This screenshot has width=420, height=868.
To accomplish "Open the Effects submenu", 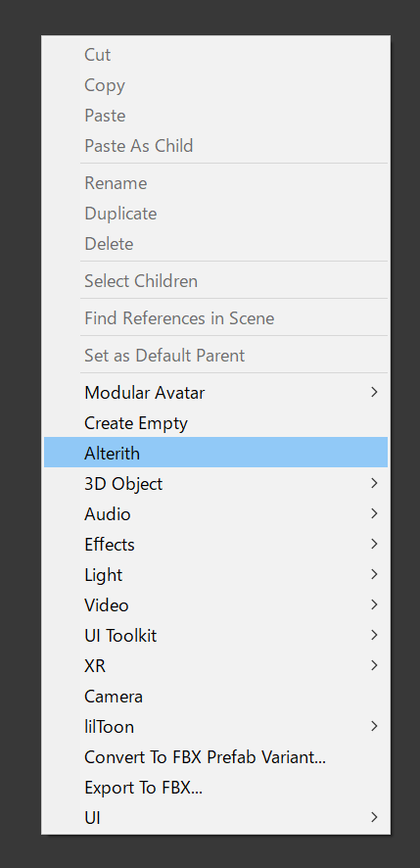I will pos(215,544).
